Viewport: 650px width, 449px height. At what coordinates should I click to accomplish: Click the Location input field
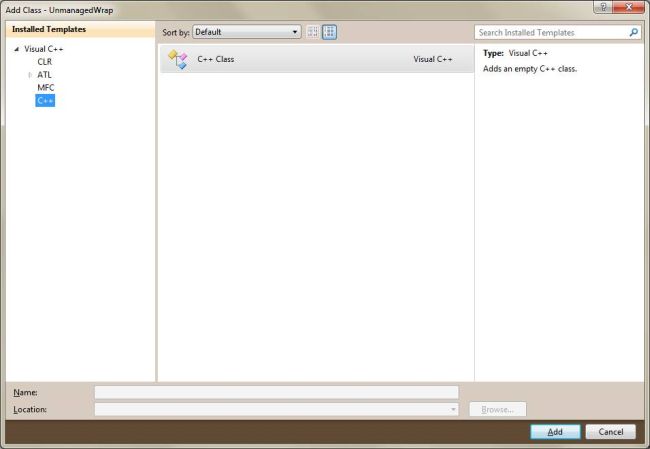pos(276,410)
